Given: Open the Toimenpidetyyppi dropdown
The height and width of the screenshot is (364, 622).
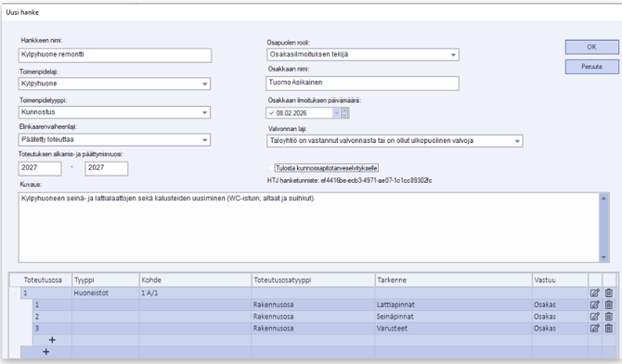Looking at the screenshot, I should pyautogui.click(x=204, y=112).
